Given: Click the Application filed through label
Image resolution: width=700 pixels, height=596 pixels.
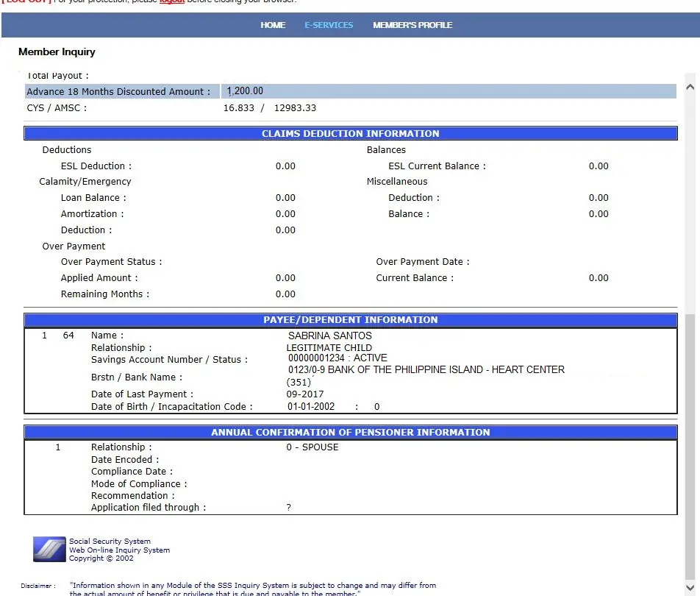Looking at the screenshot, I should point(149,508).
